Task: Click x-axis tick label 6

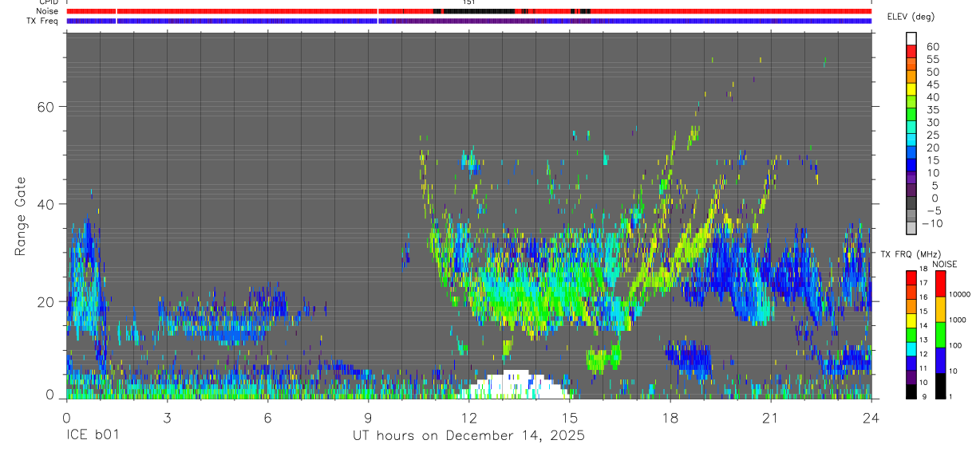Action: coord(267,419)
